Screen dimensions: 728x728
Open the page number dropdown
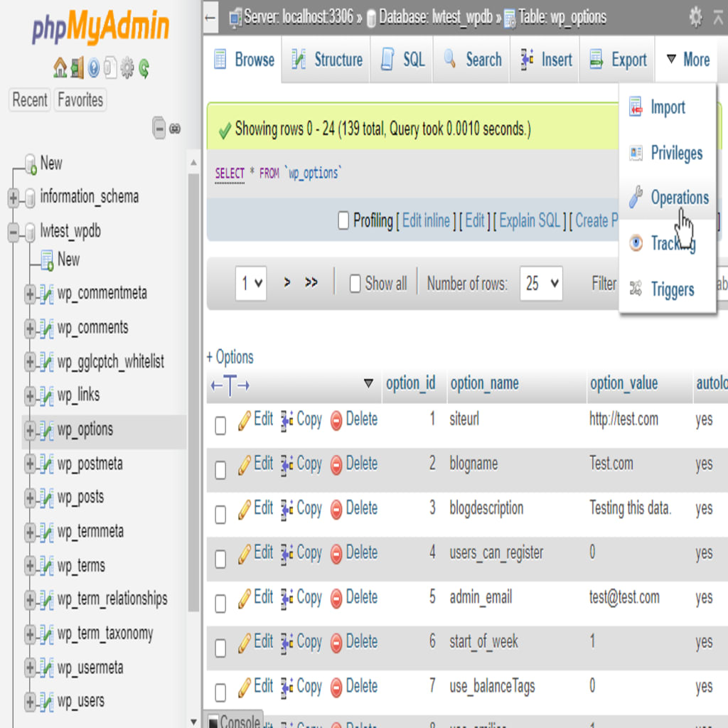pos(251,283)
